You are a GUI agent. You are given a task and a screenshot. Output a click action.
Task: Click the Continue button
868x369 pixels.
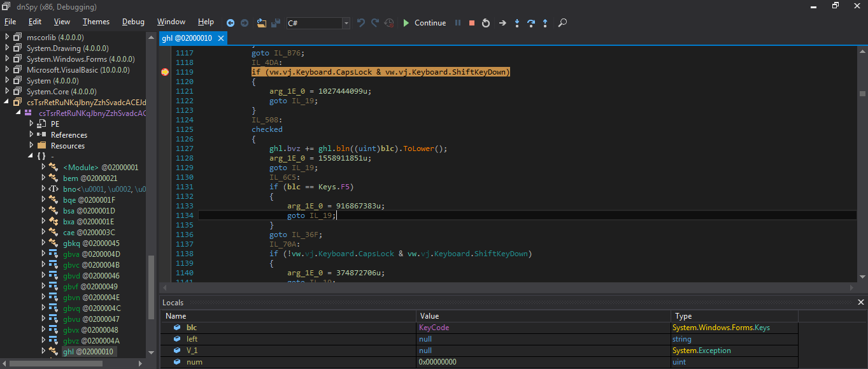pos(424,23)
